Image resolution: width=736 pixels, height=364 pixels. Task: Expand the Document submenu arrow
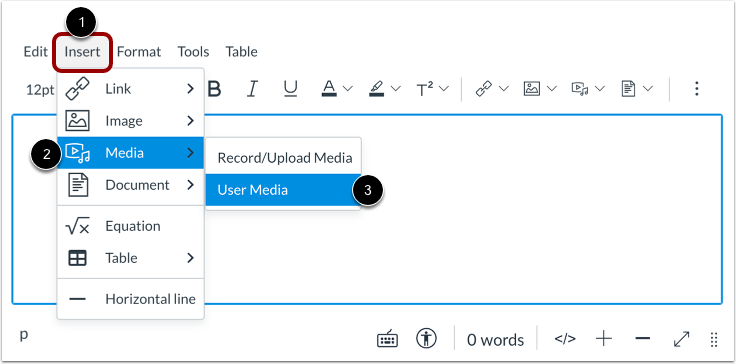[190, 185]
